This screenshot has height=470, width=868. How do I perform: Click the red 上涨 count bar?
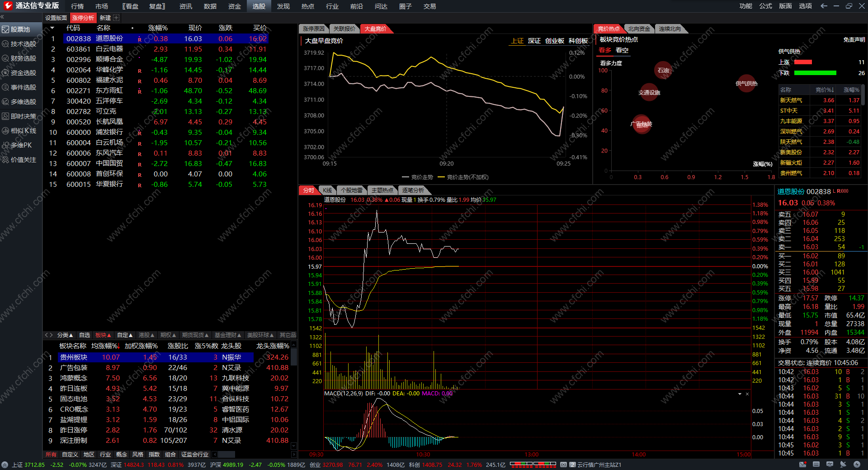point(803,62)
